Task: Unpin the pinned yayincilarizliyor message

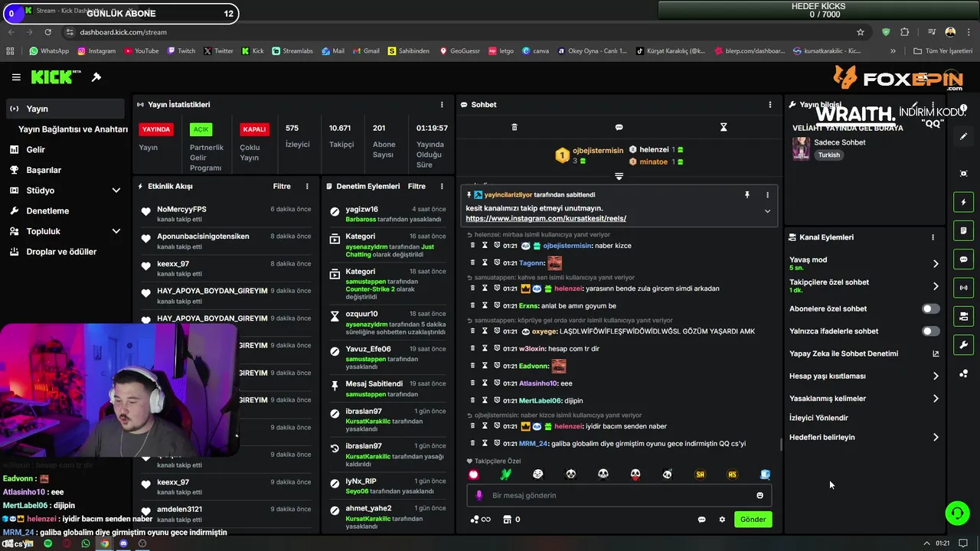Action: pos(747,195)
